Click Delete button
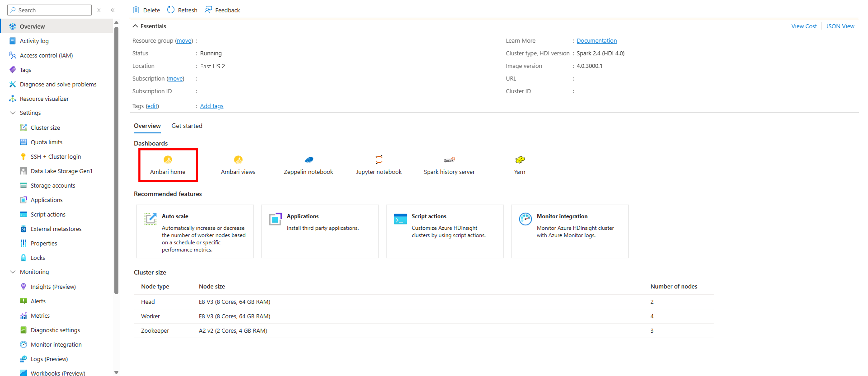 tap(146, 9)
